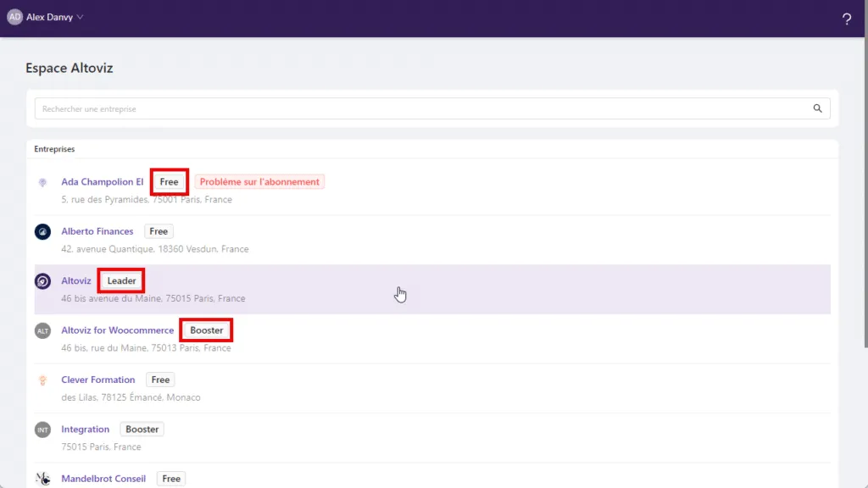Click the Altoviz spiral logo icon

tap(42, 281)
